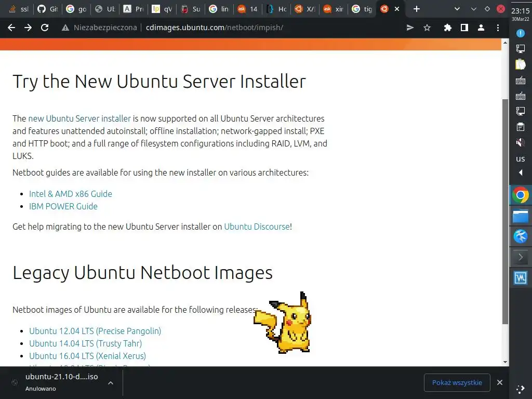532x399 pixels.
Task: Follow the Ubuntu Discourse link
Action: (257, 227)
